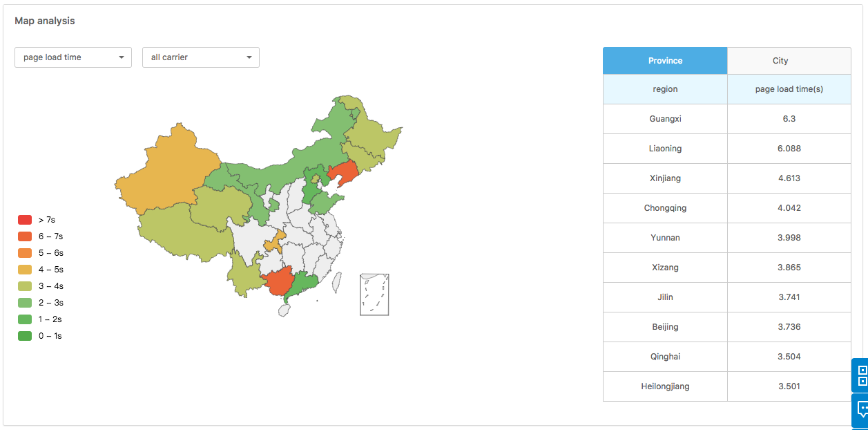Open the QR code floating button
Image resolution: width=868 pixels, height=430 pixels.
coord(861,376)
